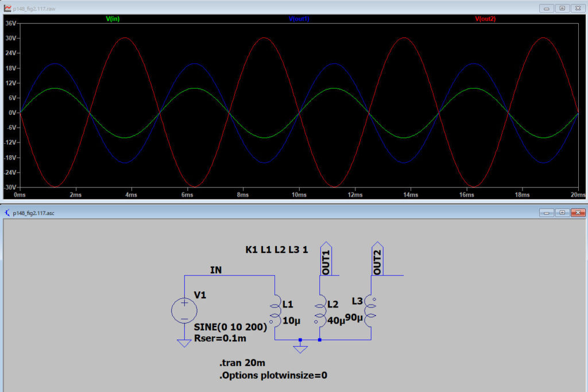Close the p148_fig2.117.asc schematic window
The width and height of the screenshot is (588, 392).
[578, 213]
